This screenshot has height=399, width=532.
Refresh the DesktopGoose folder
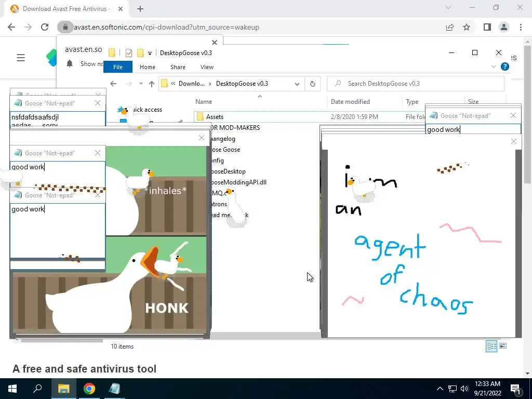click(312, 84)
